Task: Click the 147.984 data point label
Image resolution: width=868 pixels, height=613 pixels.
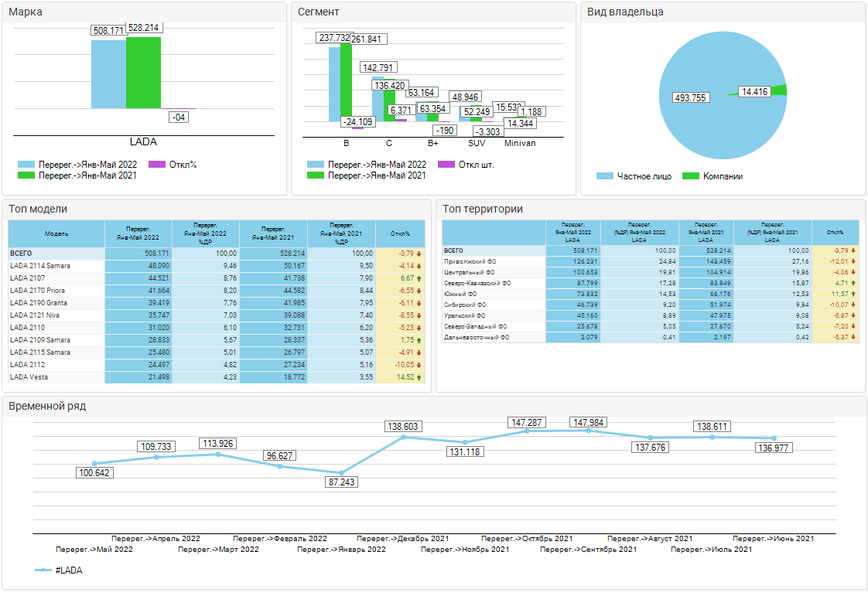Action: [589, 423]
